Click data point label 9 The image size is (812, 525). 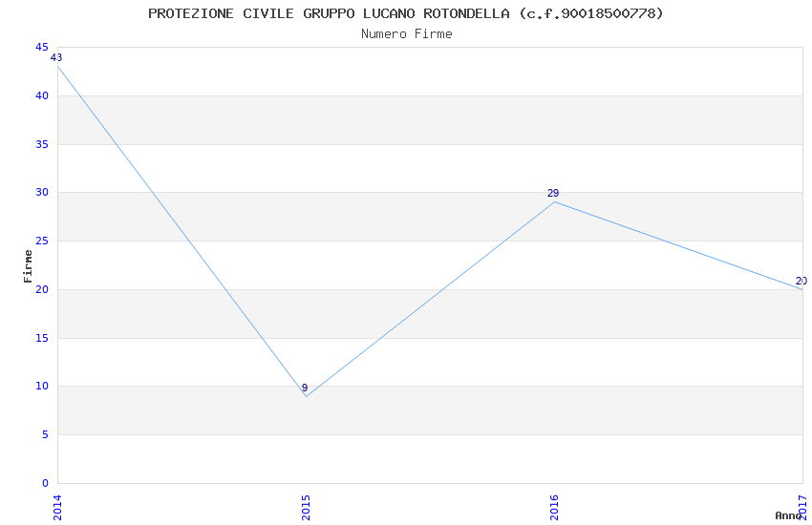305,388
